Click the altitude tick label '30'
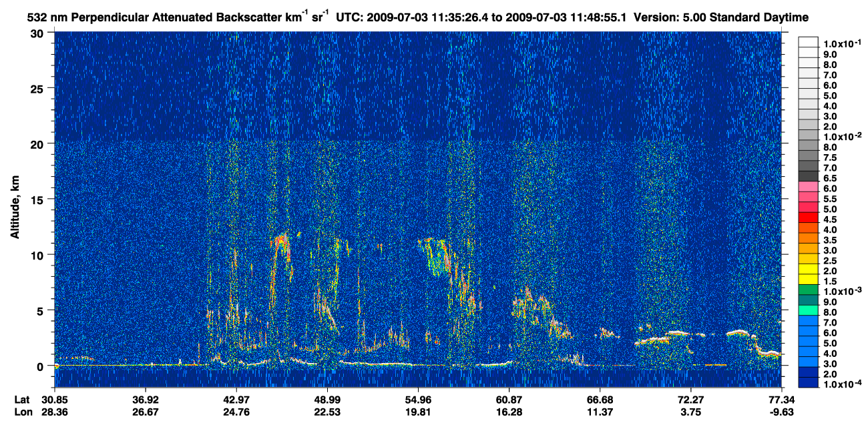868x445 pixels. coord(37,33)
